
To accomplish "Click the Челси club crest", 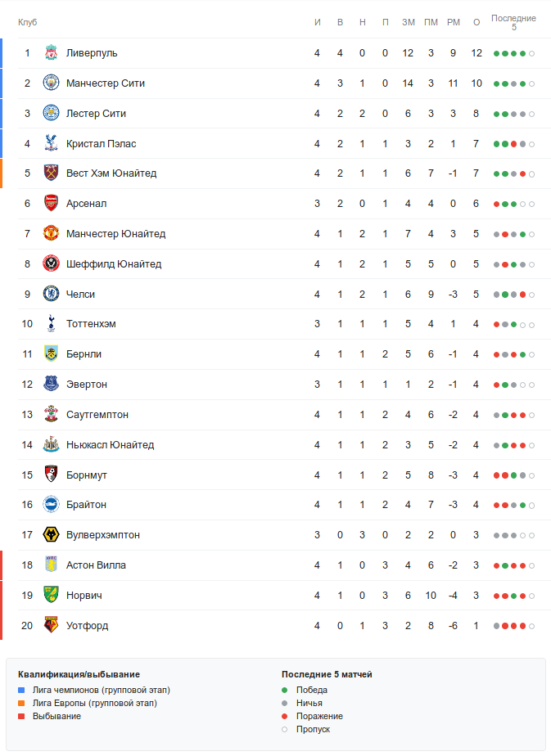I will click(51, 295).
